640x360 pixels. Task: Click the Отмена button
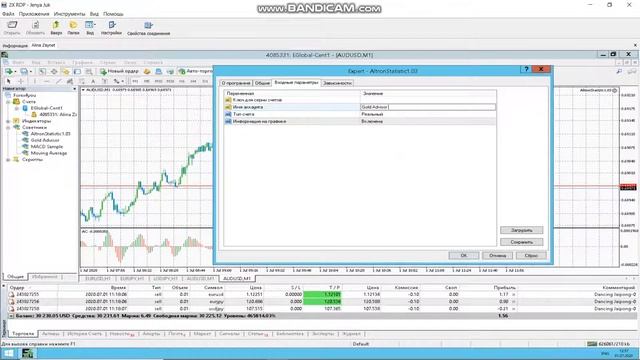point(497,256)
